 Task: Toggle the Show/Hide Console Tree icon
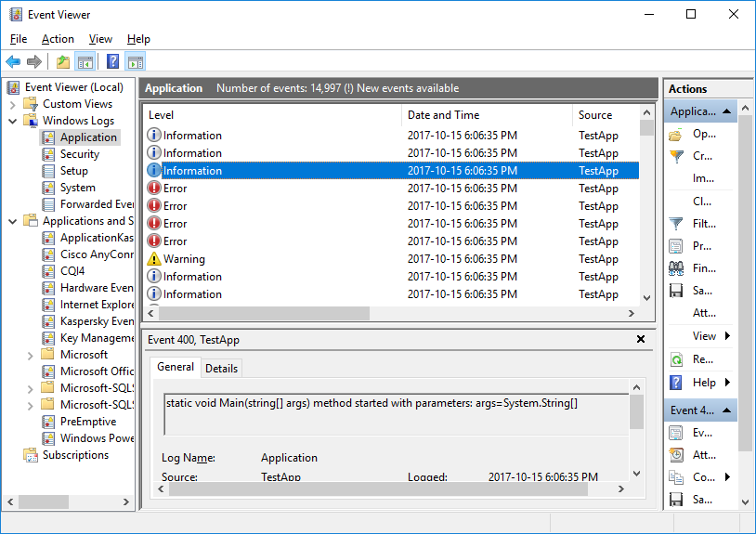(85, 61)
